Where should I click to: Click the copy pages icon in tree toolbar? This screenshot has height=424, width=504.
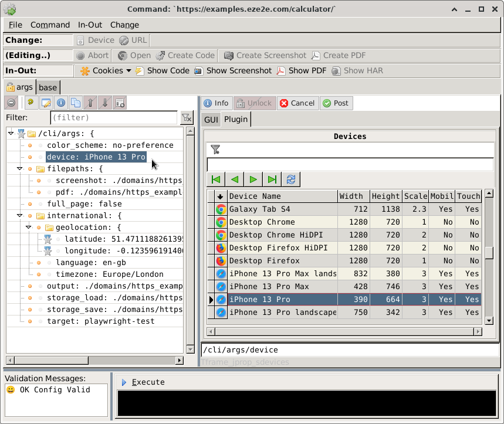[x=76, y=103]
